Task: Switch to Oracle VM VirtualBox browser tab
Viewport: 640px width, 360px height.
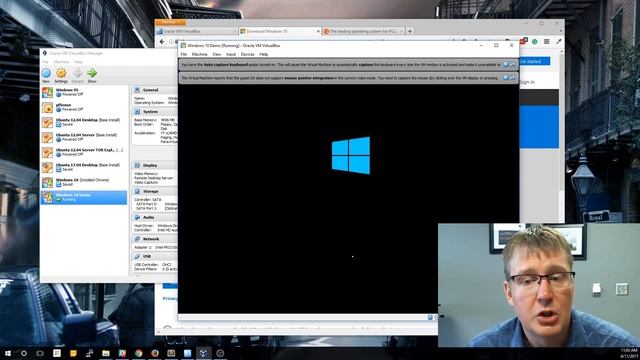Action: coord(197,31)
